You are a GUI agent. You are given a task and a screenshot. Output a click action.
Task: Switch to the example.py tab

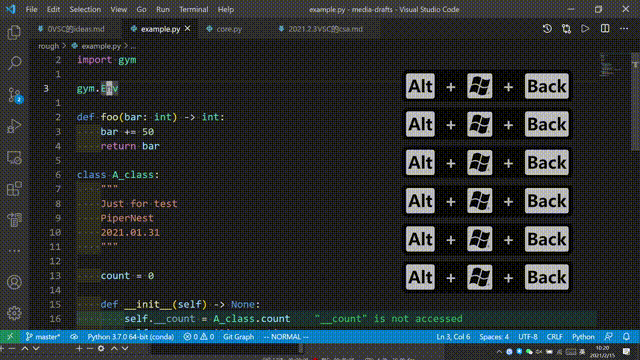click(x=160, y=29)
